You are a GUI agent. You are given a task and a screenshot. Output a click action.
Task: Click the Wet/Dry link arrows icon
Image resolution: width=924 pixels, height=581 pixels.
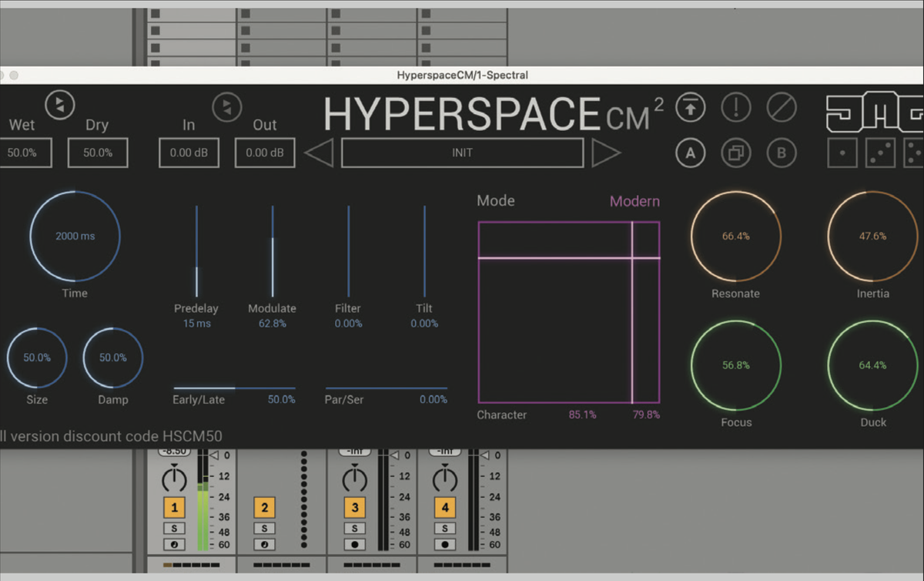click(59, 104)
